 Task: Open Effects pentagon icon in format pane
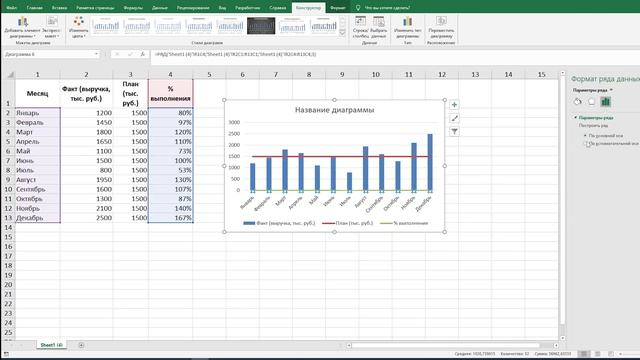coord(591,102)
